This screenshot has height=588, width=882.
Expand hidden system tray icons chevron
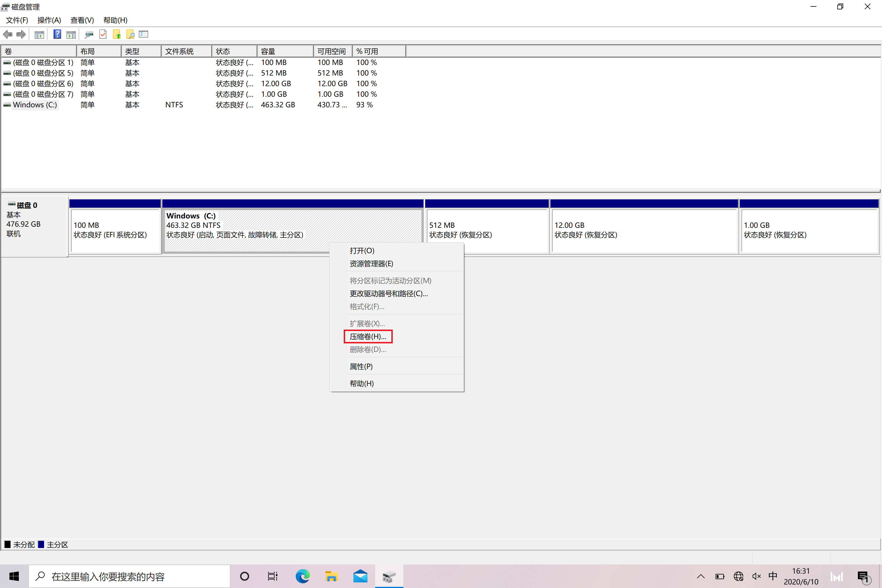[701, 576]
